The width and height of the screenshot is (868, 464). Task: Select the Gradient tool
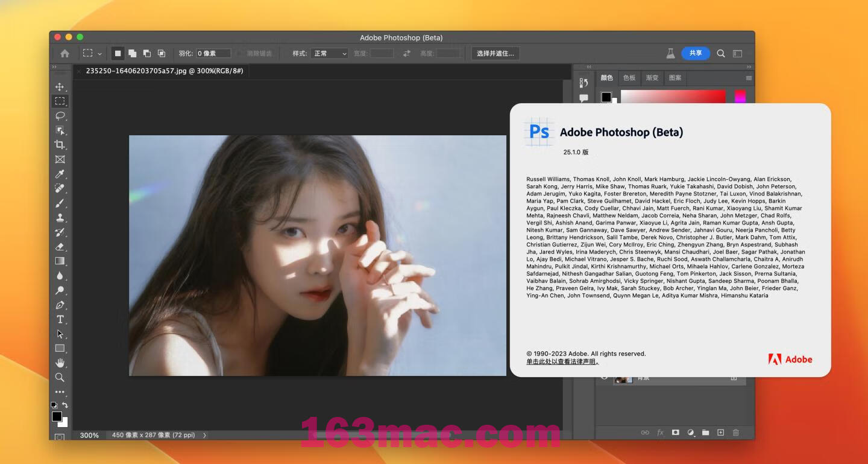tap(60, 261)
